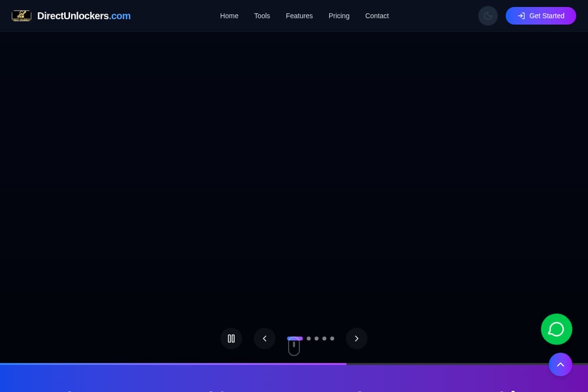
Task: Advance to the next slide arrow
Action: pyautogui.click(x=356, y=339)
